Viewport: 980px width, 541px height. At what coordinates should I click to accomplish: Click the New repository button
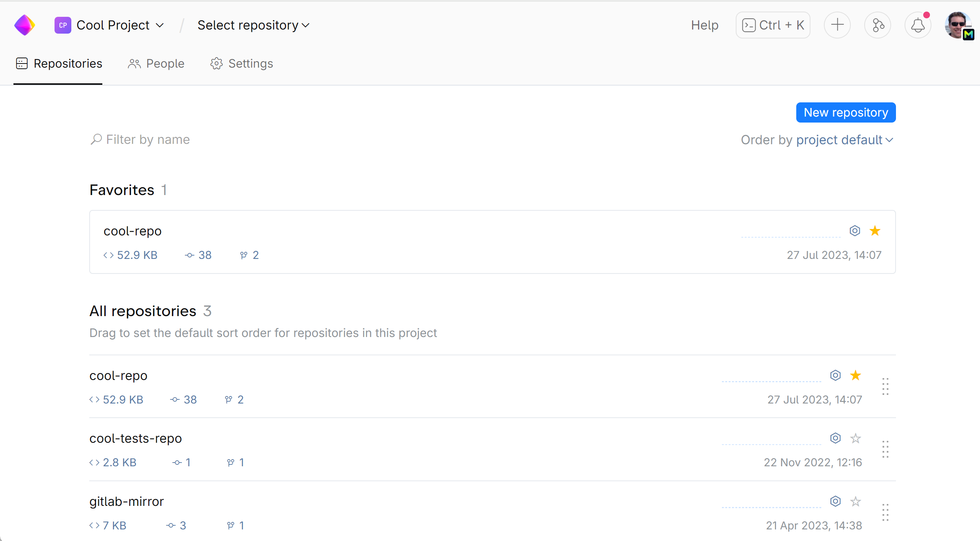(x=845, y=112)
